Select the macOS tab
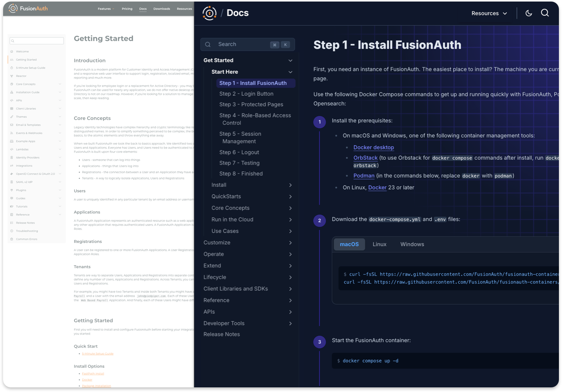Image resolution: width=562 pixels, height=392 pixels. click(349, 244)
